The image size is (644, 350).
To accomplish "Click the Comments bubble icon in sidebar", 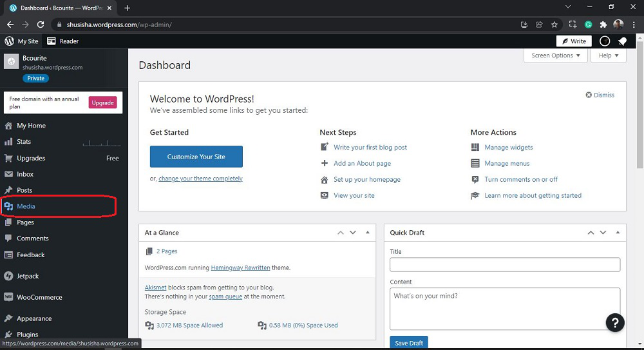I will point(8,238).
